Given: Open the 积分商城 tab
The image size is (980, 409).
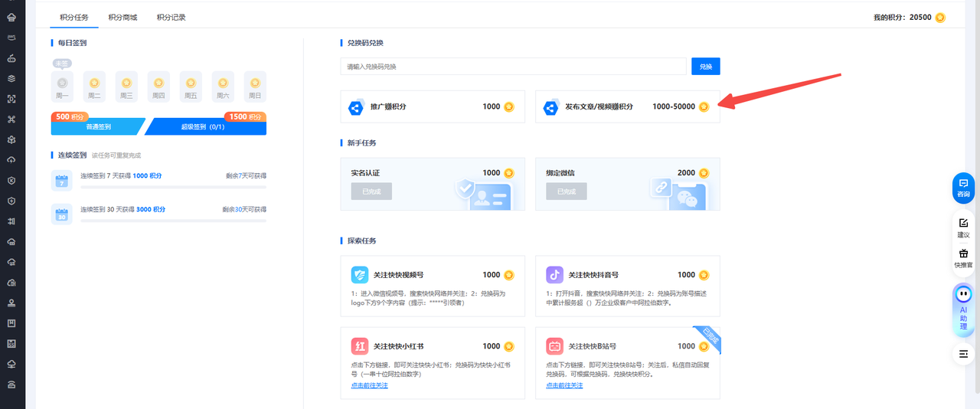Looking at the screenshot, I should pyautogui.click(x=122, y=17).
